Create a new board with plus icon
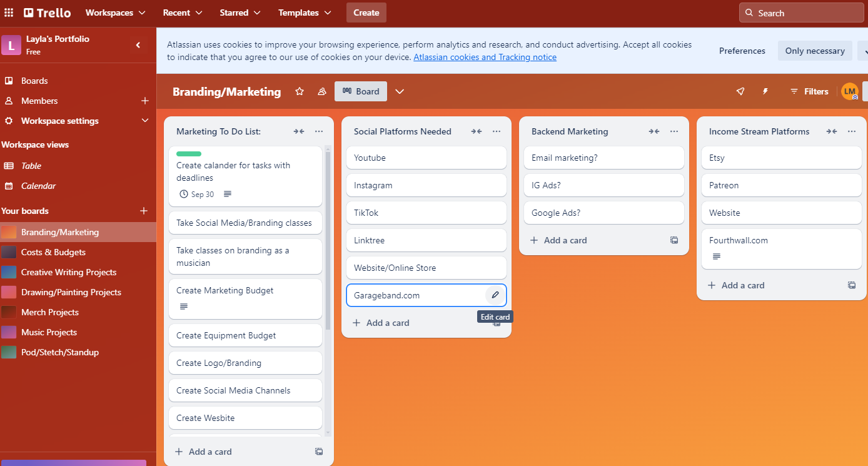 pyautogui.click(x=144, y=211)
